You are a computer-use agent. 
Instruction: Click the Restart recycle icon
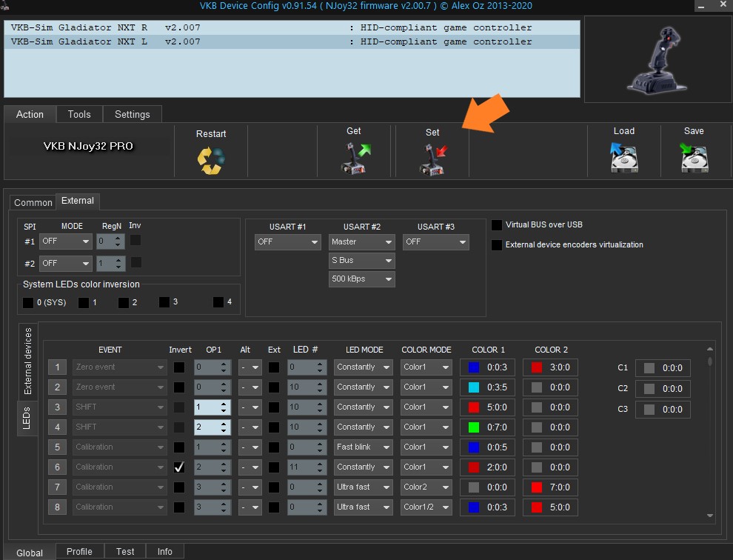210,160
